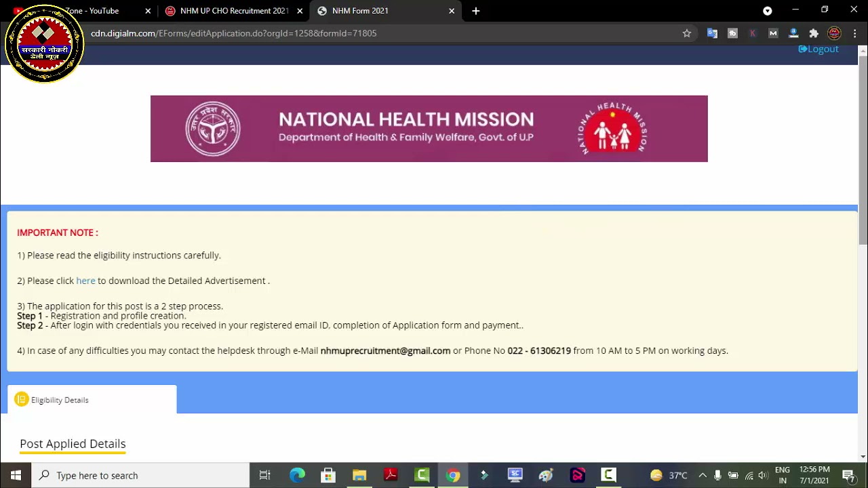This screenshot has height=488, width=868.
Task: Open File Explorer from the taskbar
Action: (x=359, y=475)
